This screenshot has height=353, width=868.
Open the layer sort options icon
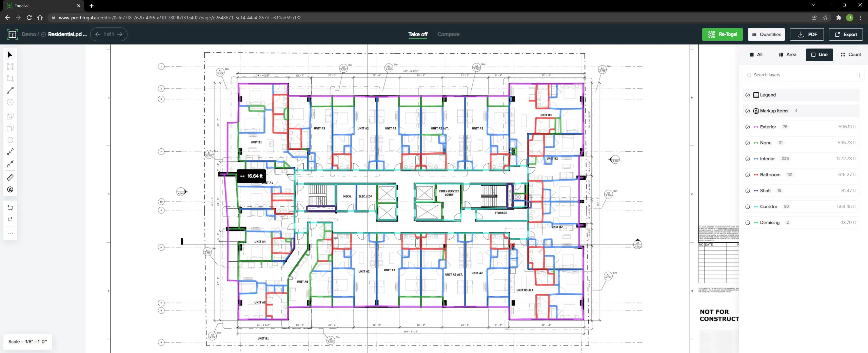(858, 75)
